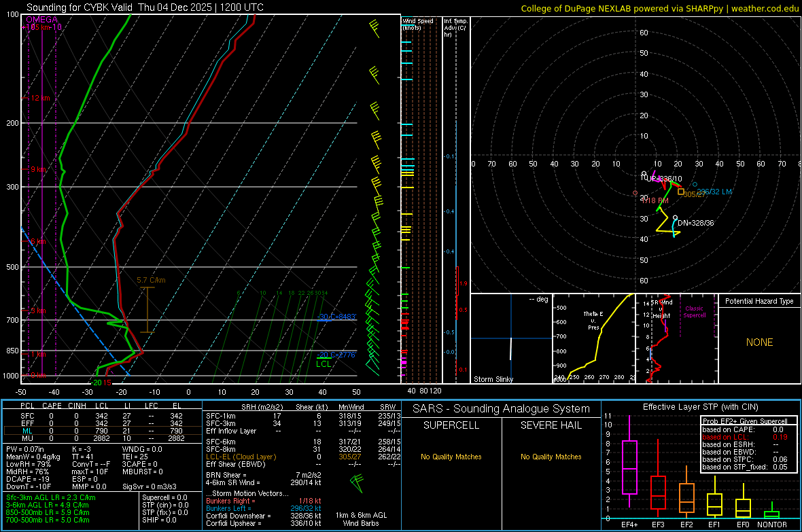Click the Effective Layer STP (with CIN) title
The width and height of the screenshot is (802, 532).
point(700,407)
